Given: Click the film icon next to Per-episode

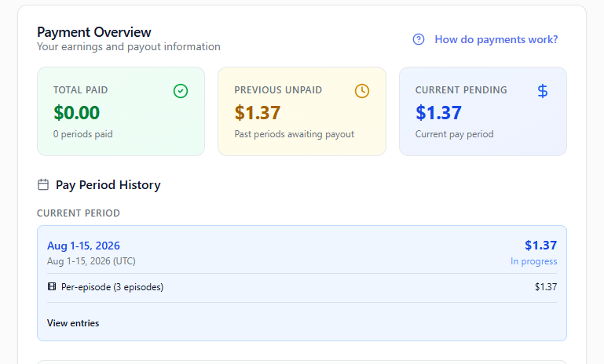Looking at the screenshot, I should [x=52, y=286].
